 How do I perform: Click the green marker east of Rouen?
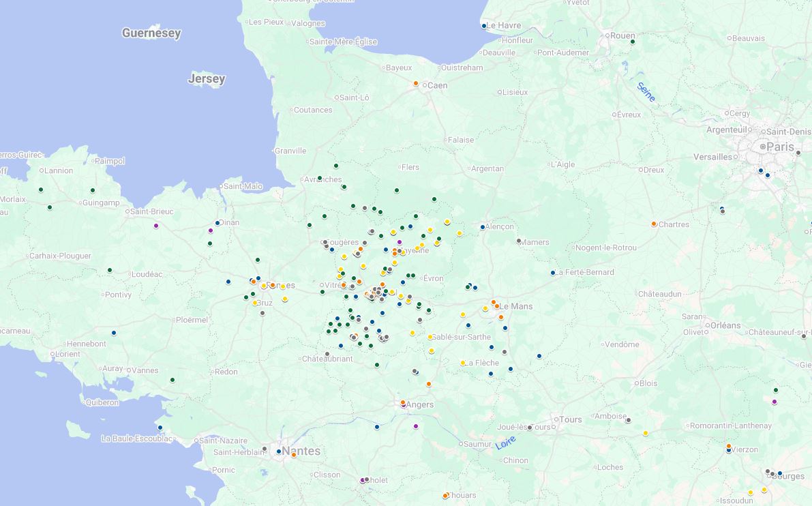coord(632,42)
